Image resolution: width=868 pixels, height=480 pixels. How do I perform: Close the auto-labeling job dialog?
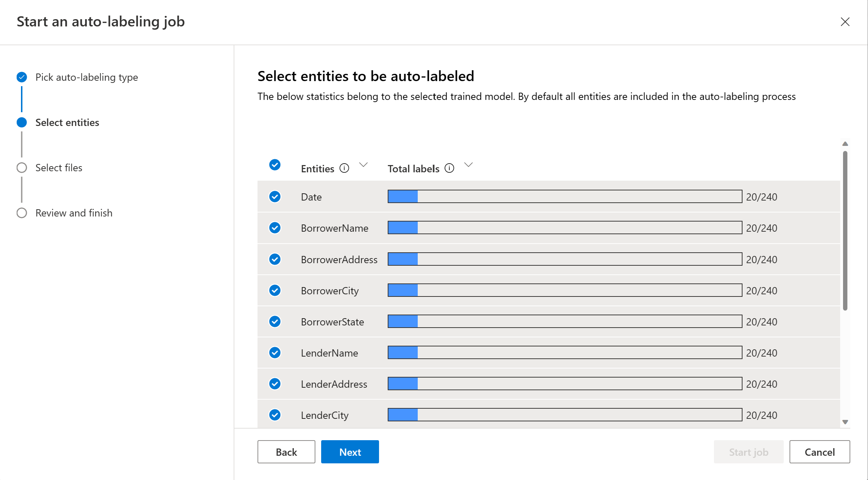tap(845, 22)
